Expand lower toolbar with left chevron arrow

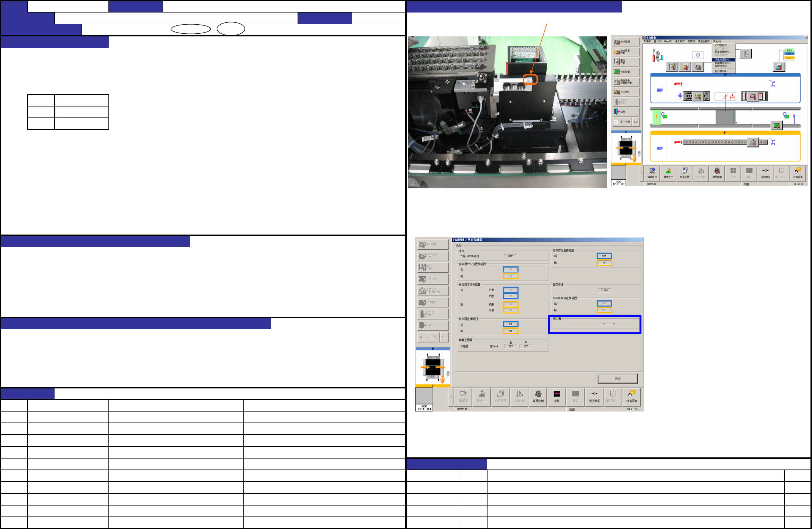pyautogui.click(x=451, y=397)
